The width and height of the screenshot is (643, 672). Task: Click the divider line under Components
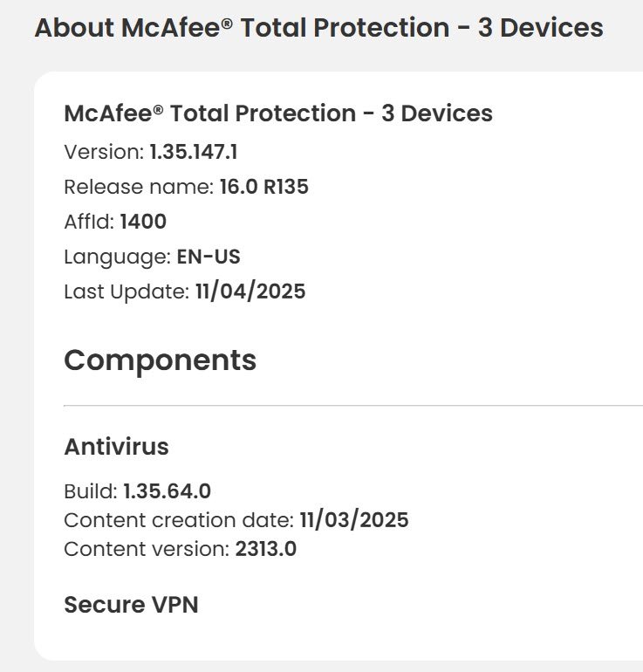[349, 406]
